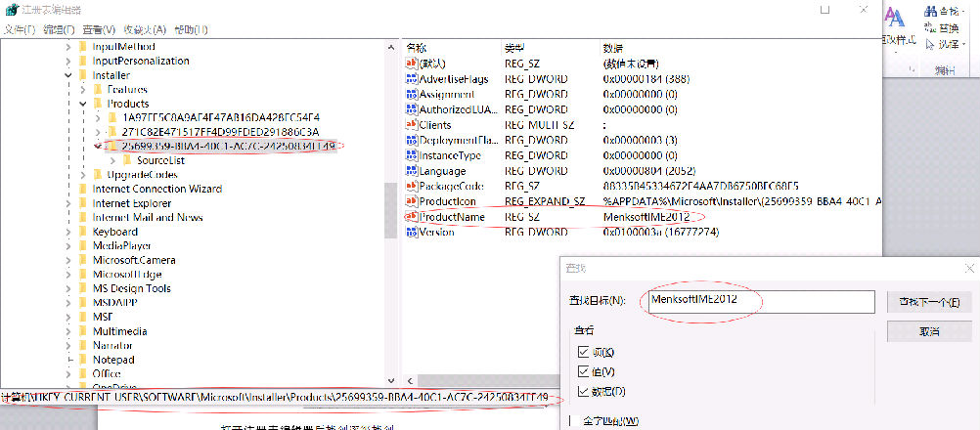Open the 文件(F) File menu
980x430 pixels.
click(x=19, y=30)
